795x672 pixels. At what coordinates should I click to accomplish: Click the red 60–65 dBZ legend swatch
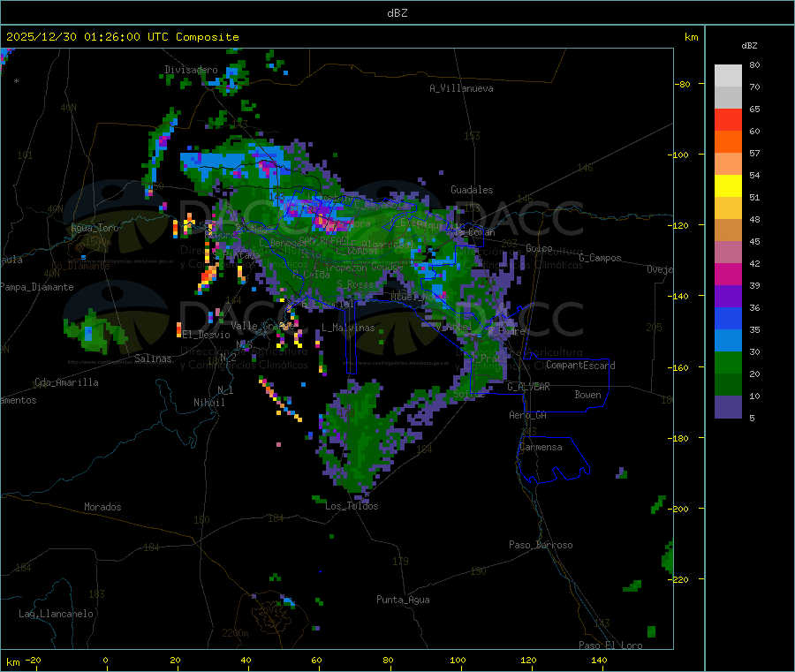click(x=728, y=119)
